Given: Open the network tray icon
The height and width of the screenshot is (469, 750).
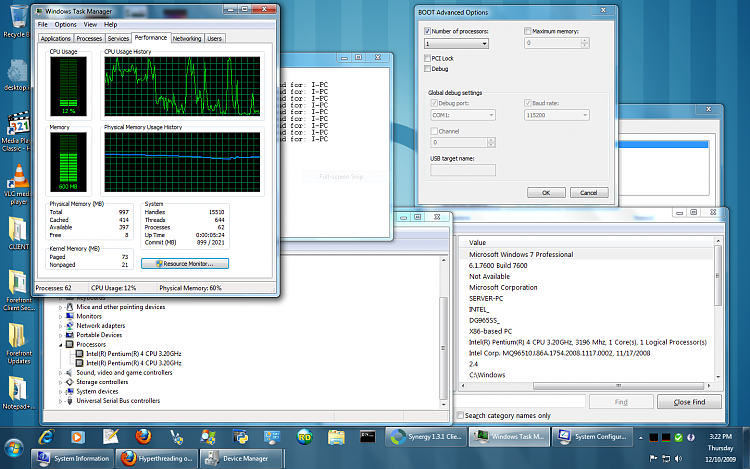Looking at the screenshot, I should pos(666,458).
